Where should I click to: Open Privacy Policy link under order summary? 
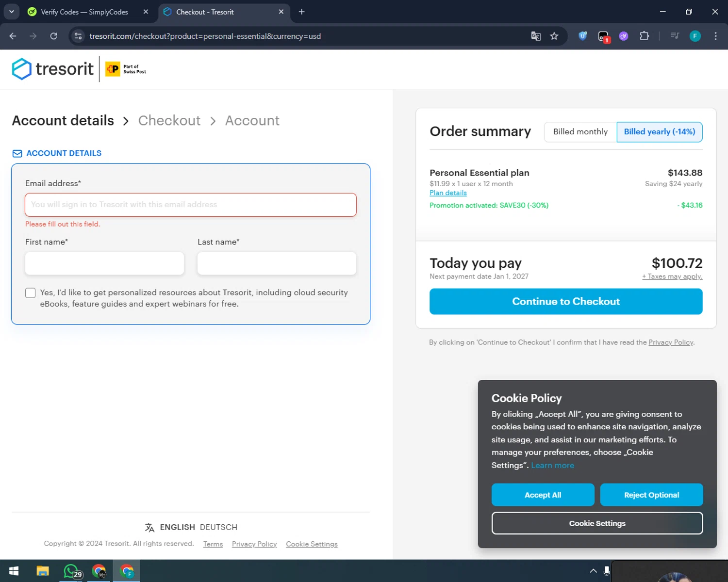pyautogui.click(x=671, y=342)
